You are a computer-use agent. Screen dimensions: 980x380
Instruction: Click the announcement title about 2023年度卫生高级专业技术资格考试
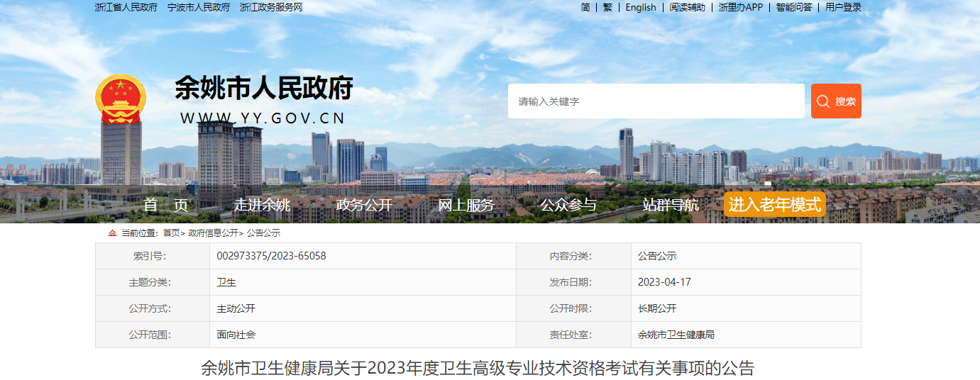coord(478,368)
